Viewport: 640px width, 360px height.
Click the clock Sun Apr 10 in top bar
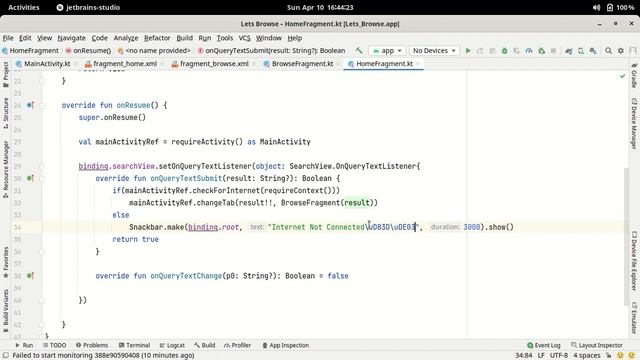(x=320, y=7)
